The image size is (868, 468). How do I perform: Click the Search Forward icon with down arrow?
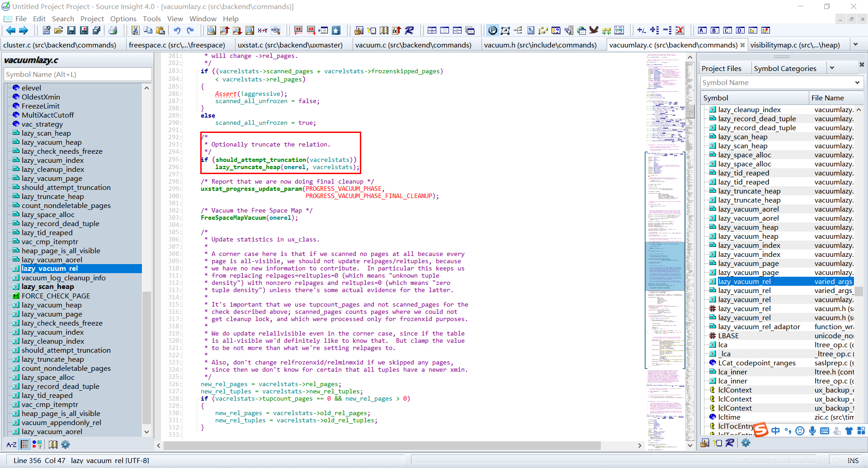coord(237,30)
